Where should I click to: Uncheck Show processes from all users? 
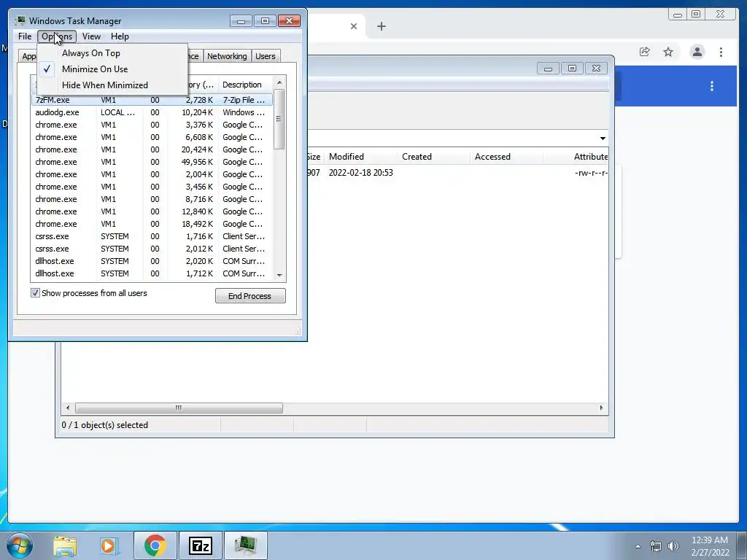[x=35, y=293]
